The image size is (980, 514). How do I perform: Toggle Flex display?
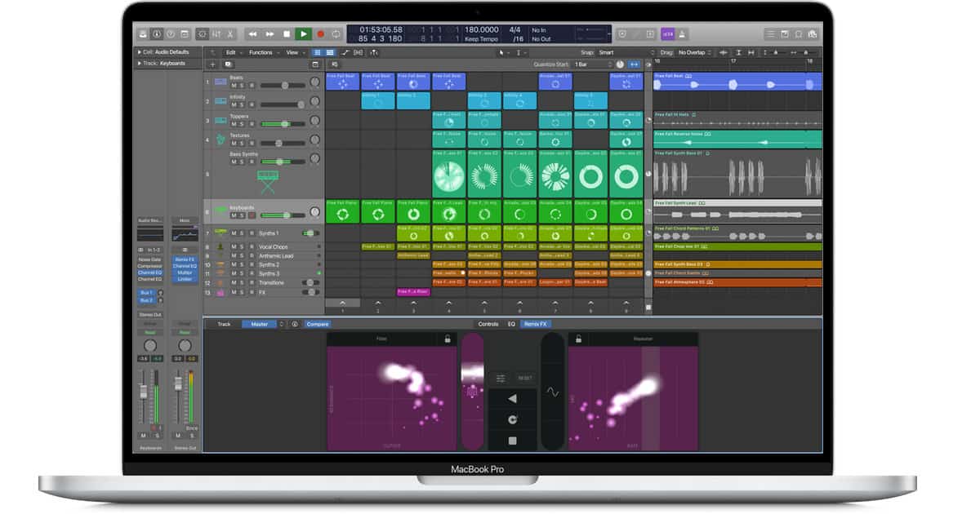(x=359, y=52)
